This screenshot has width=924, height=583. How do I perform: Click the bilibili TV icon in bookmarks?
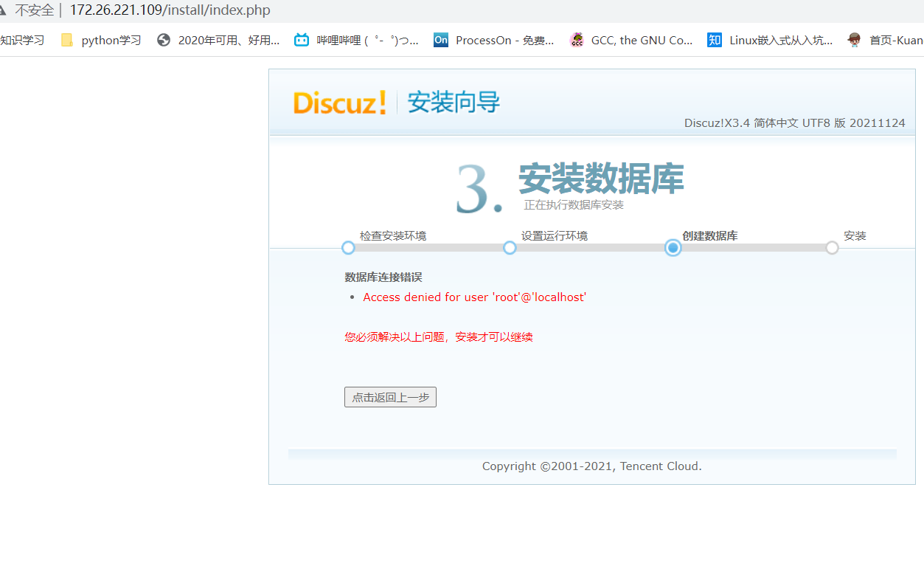[302, 40]
